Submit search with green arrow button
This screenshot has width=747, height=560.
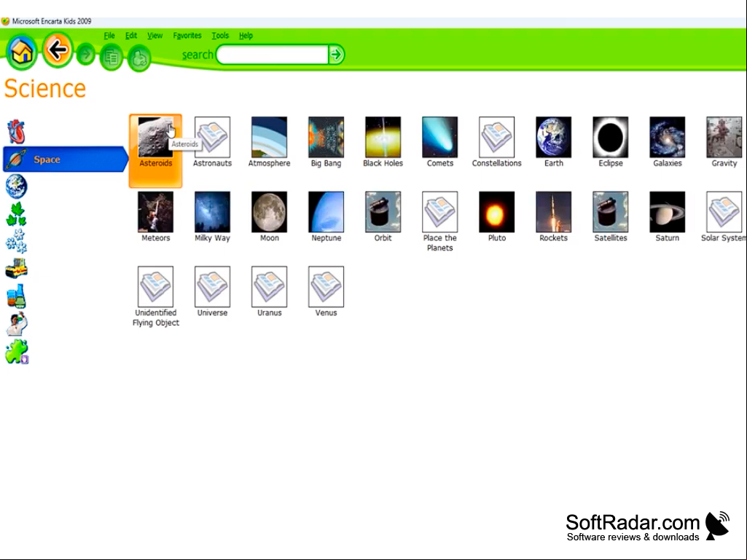click(337, 55)
